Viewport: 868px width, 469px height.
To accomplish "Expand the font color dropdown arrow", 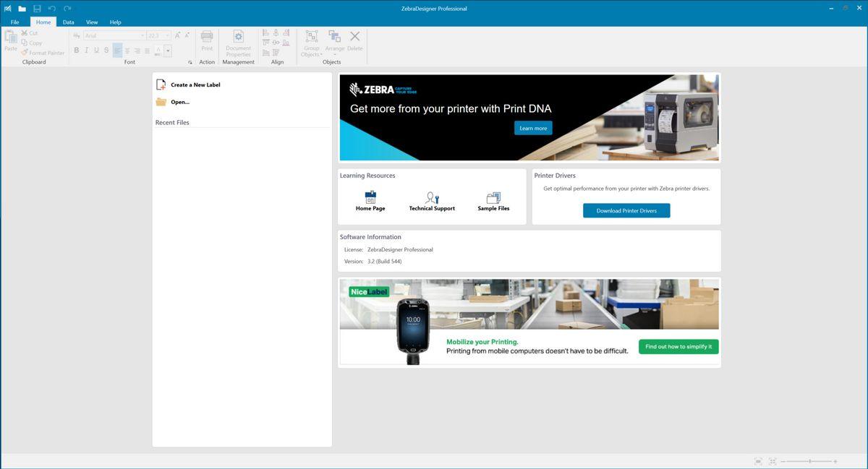I will (x=168, y=51).
